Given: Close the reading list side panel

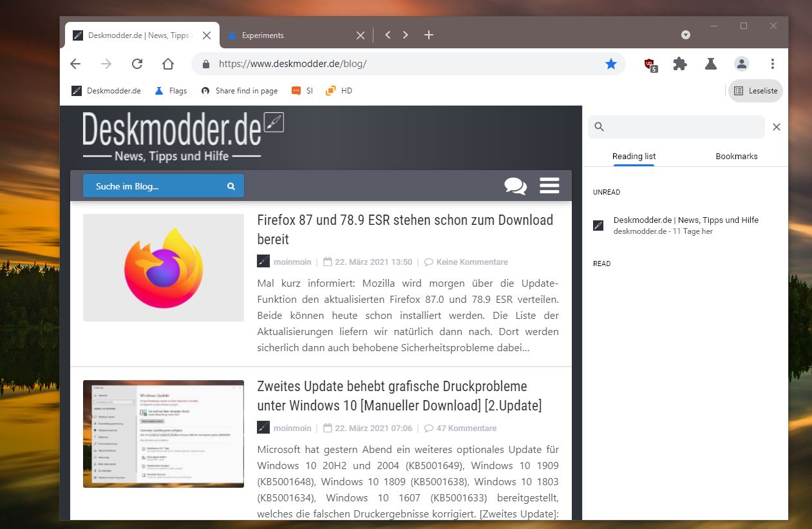Looking at the screenshot, I should [x=777, y=127].
